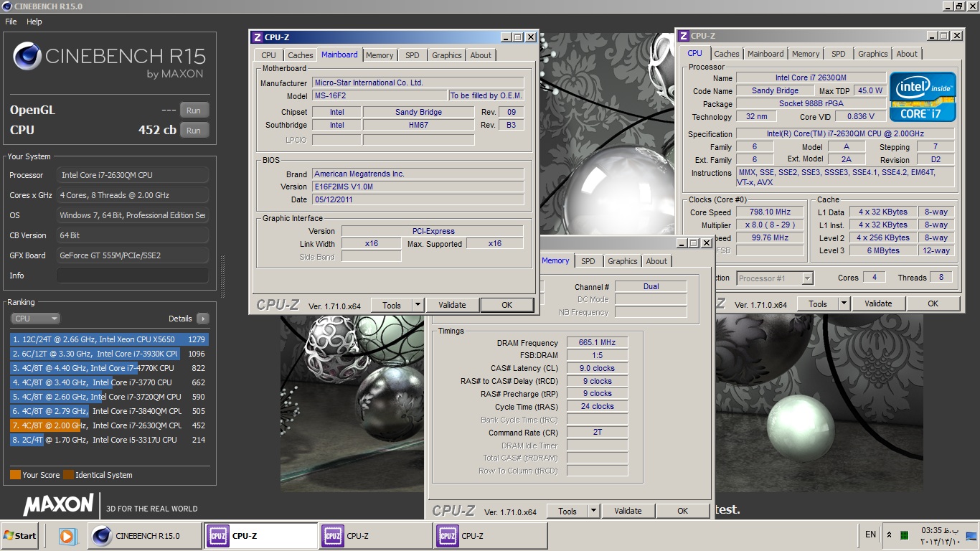
Task: Open the Help menu in Cinebench
Action: 34,22
